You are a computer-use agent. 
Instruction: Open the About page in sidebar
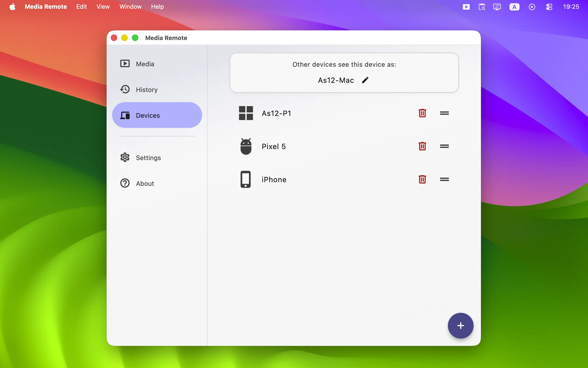tap(157, 183)
